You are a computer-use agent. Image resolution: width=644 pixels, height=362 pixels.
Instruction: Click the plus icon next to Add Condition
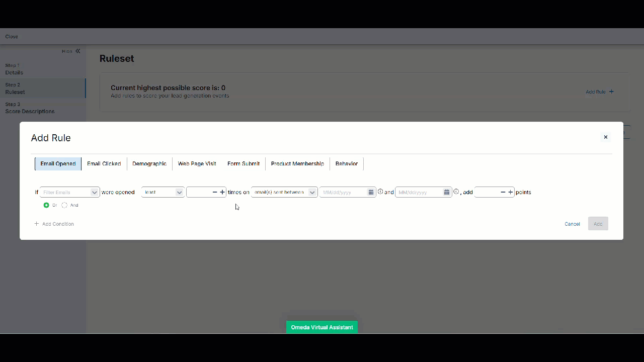pos(36,223)
